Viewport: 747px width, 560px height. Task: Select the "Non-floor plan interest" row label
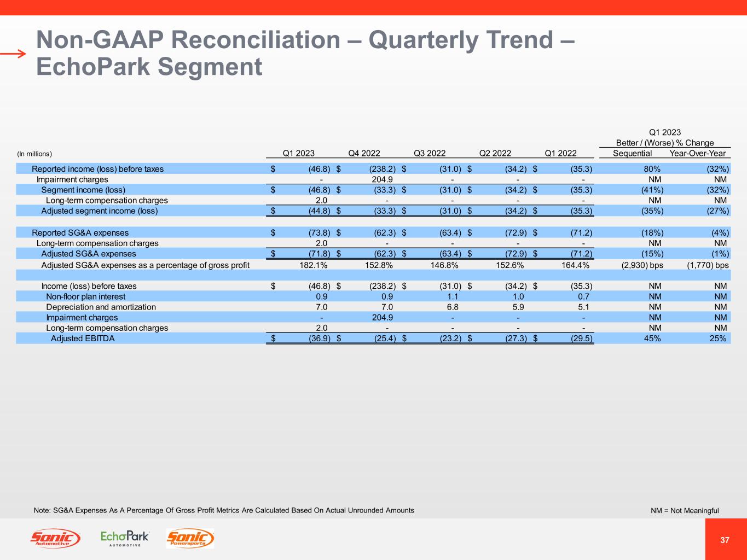click(85, 296)
